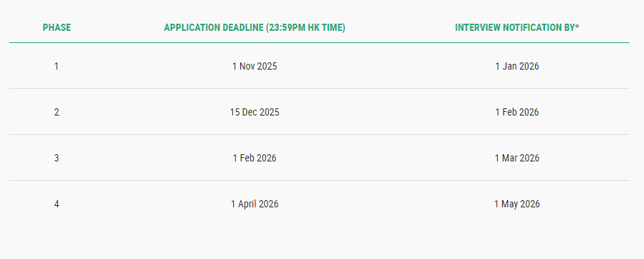Click the 1 Jan 2026 notification date

pos(517,66)
